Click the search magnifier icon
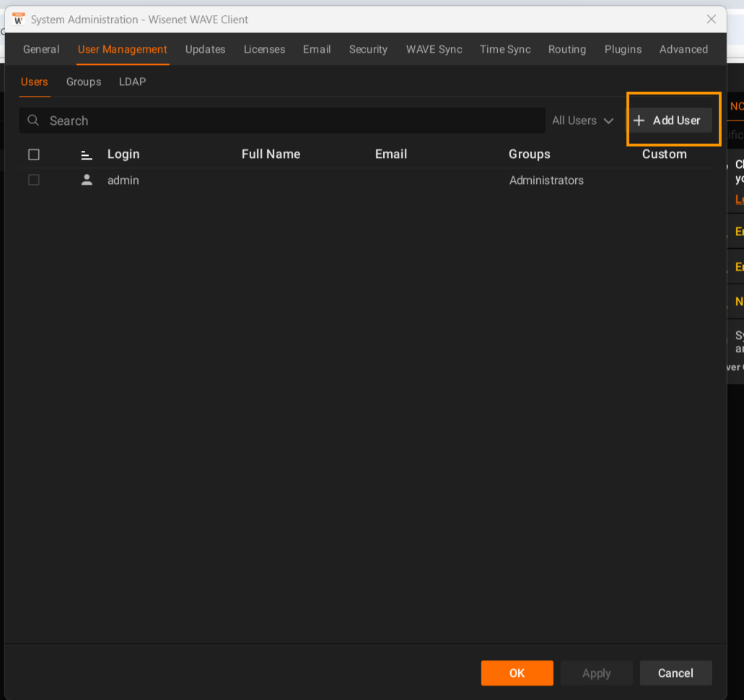744x700 pixels. 32,121
